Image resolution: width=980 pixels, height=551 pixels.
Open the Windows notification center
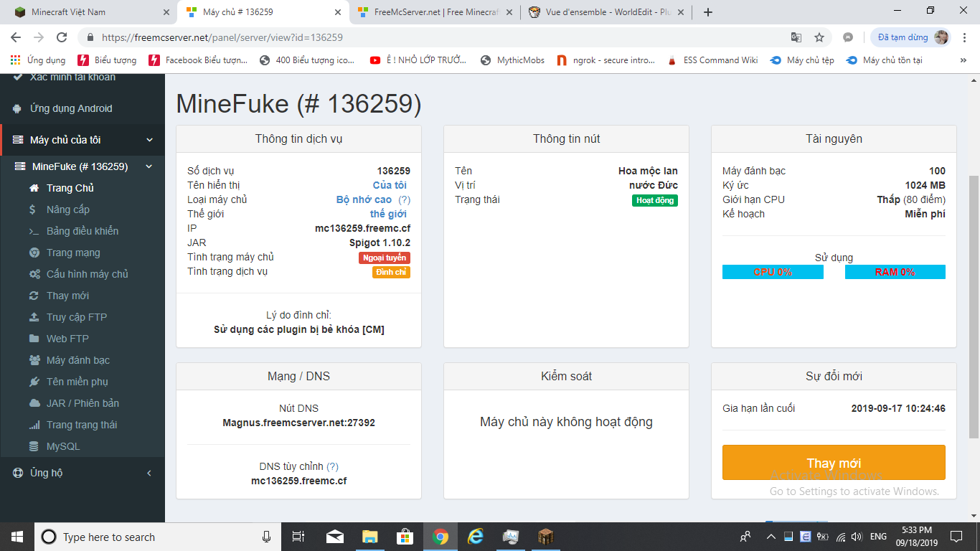point(956,537)
